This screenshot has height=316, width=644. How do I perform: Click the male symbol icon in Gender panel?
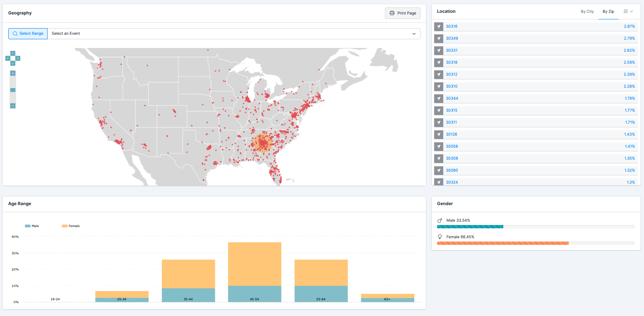(439, 220)
